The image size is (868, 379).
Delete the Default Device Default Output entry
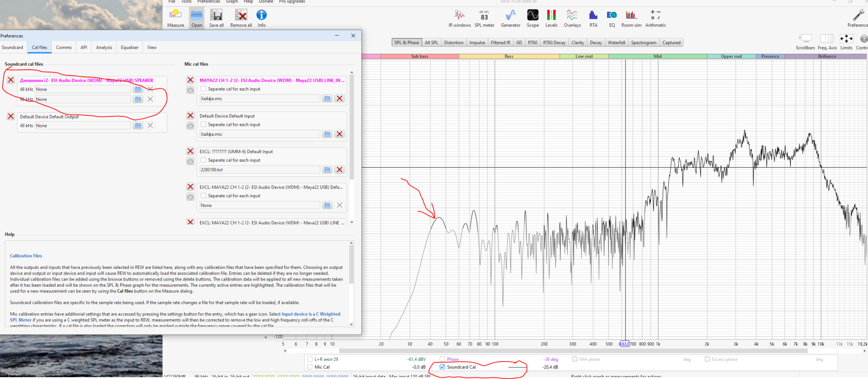tap(11, 116)
